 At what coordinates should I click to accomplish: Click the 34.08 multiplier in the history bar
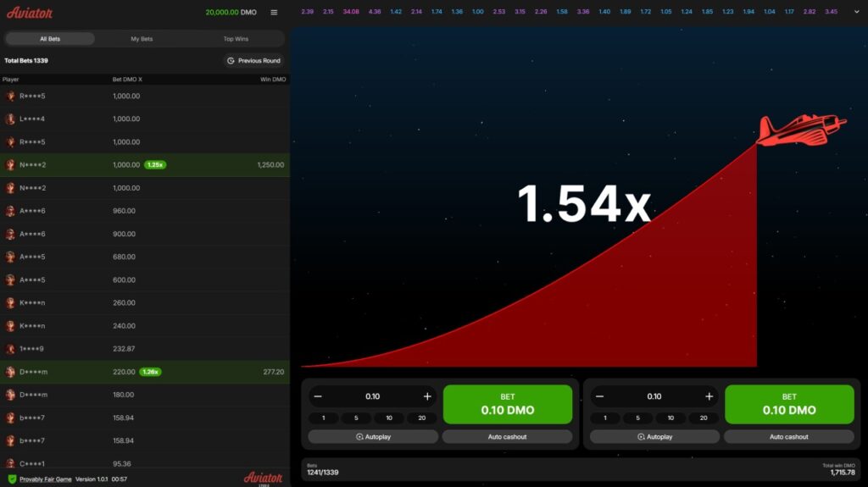tap(351, 12)
